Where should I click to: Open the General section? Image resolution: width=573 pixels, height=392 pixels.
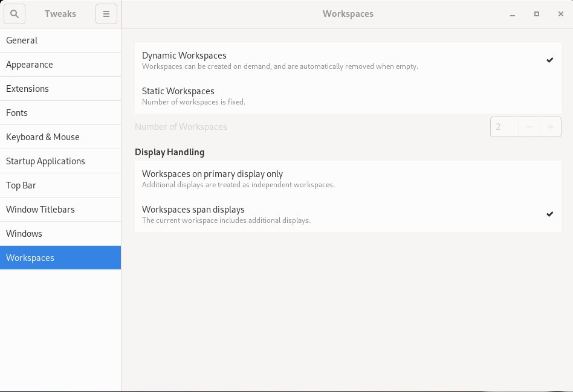click(60, 40)
